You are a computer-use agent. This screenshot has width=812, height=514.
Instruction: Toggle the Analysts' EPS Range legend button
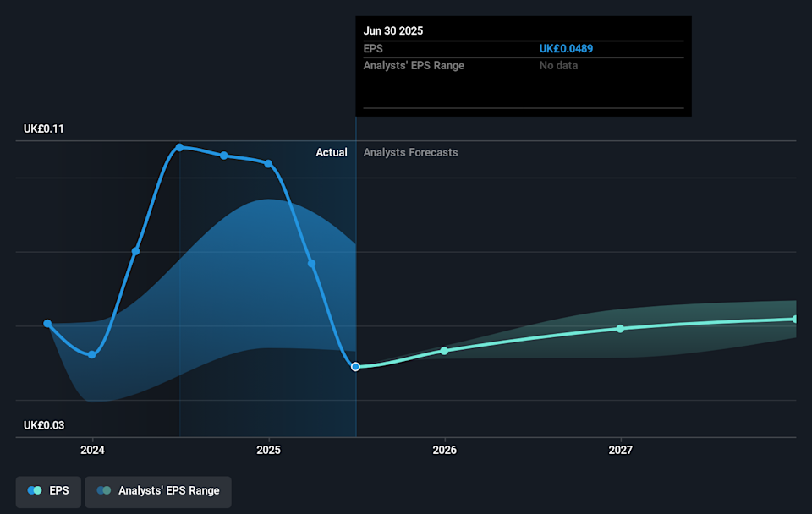click(157, 490)
